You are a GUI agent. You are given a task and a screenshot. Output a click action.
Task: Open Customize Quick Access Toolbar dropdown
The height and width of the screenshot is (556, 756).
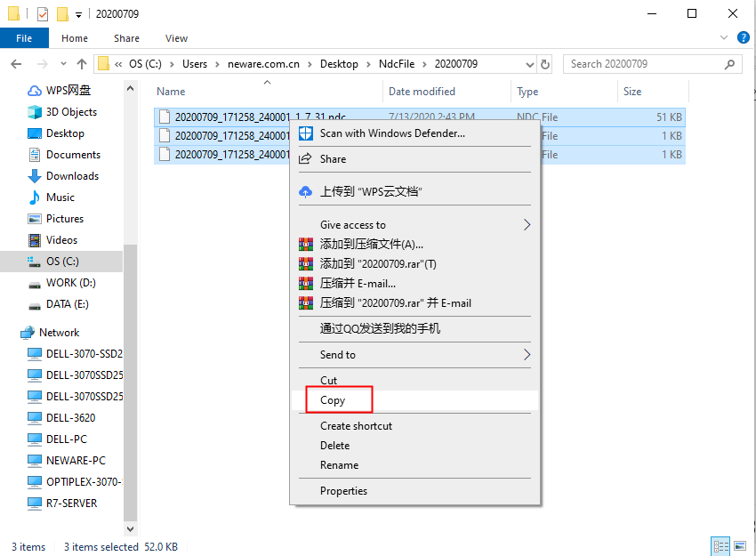point(78,15)
